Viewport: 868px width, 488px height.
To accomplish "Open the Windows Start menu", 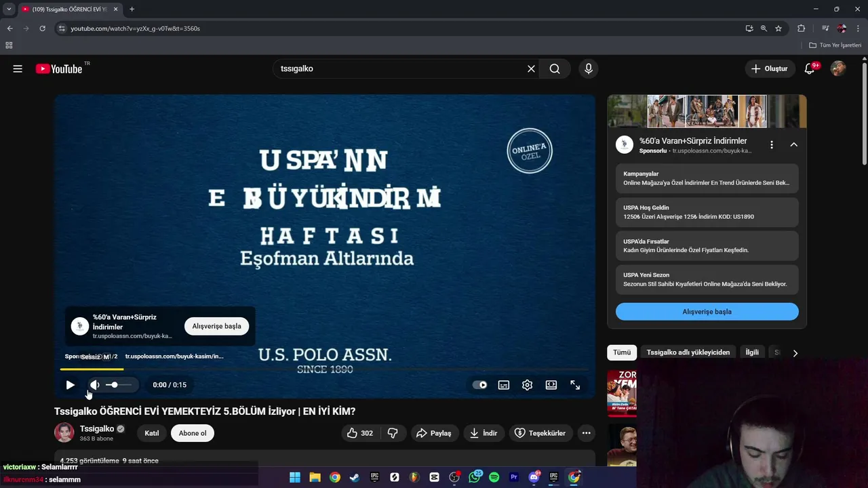I will 295,477.
